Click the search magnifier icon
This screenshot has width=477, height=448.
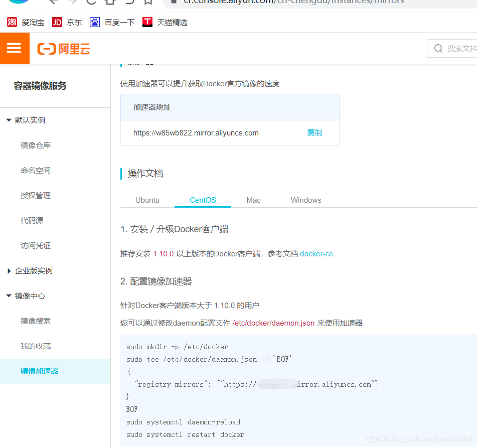pyautogui.click(x=438, y=48)
